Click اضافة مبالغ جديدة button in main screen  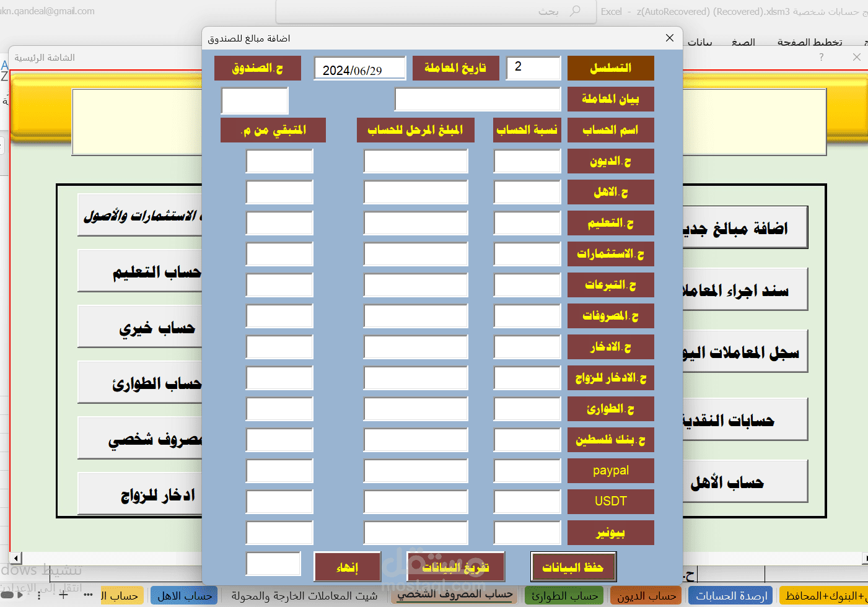coord(745,227)
